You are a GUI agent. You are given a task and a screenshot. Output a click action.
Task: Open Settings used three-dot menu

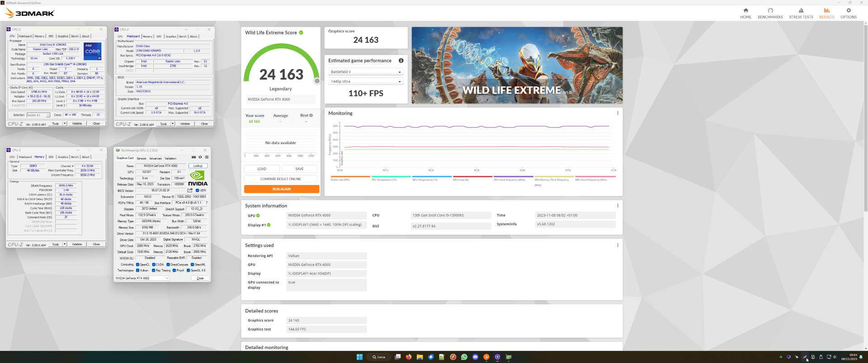[x=618, y=245]
